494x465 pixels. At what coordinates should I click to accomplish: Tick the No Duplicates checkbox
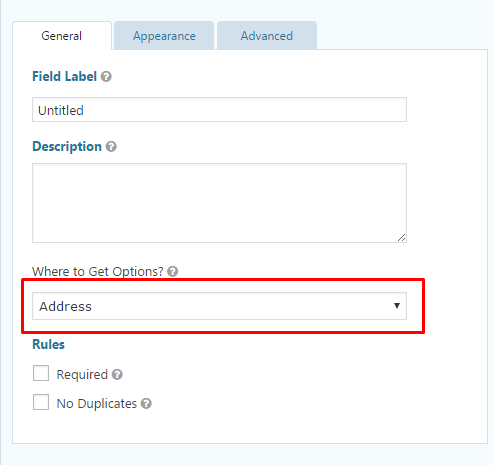(x=41, y=402)
